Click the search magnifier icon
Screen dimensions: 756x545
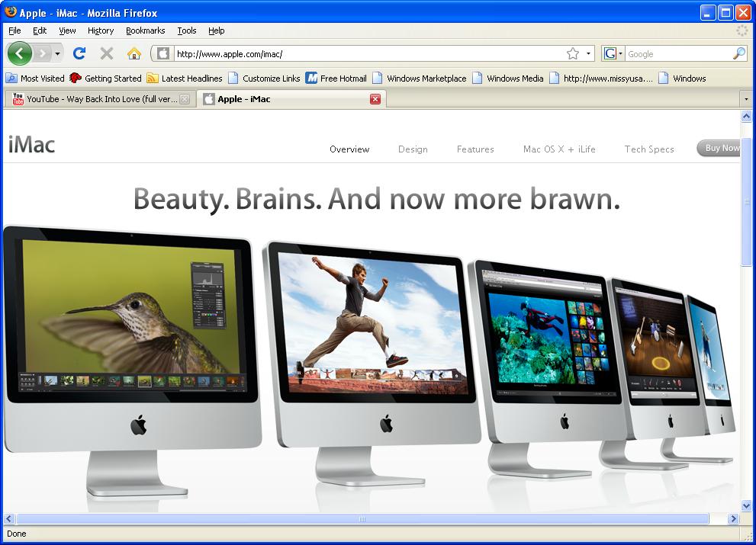click(738, 53)
